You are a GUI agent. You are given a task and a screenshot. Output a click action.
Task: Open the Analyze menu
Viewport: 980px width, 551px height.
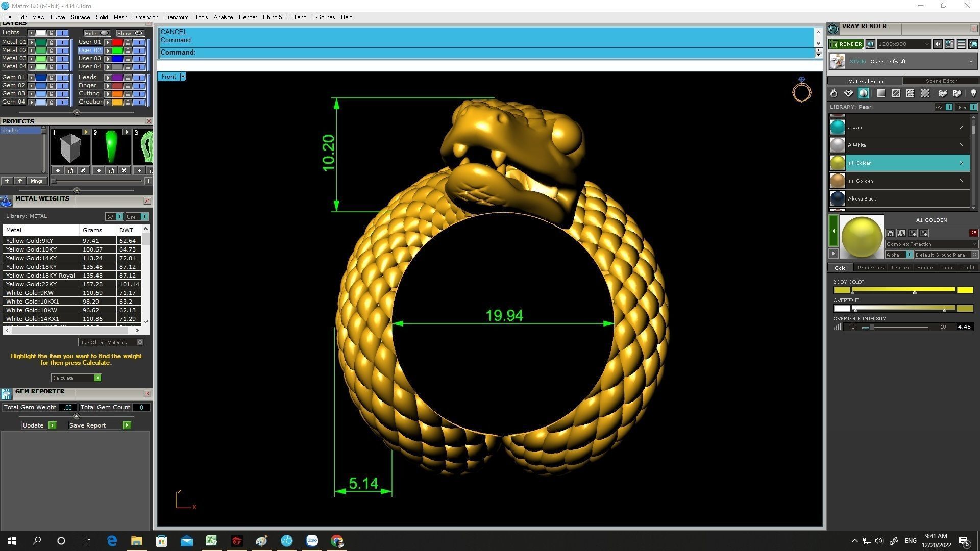223,17
